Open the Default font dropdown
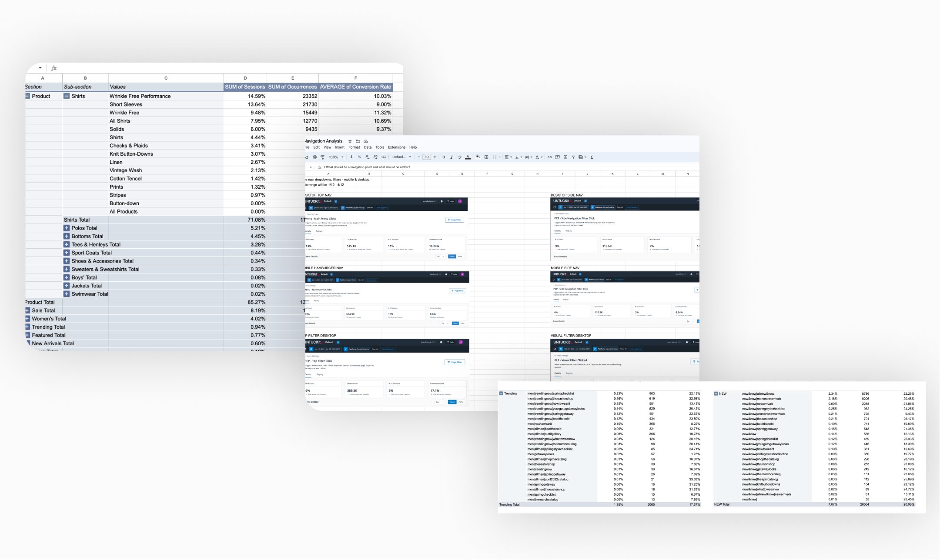940x560 pixels. (401, 157)
